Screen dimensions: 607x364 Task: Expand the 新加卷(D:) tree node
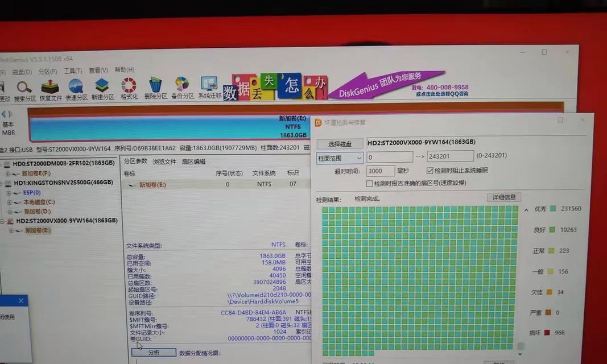(x=10, y=212)
